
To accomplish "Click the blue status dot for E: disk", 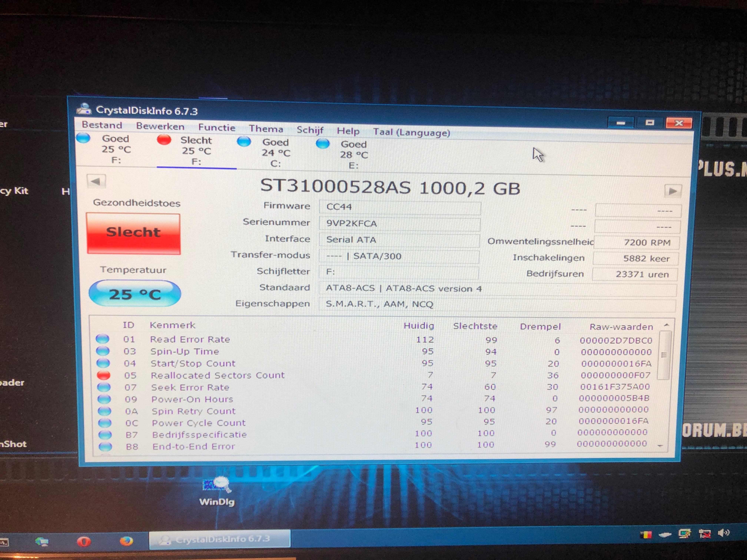I will pos(323,144).
